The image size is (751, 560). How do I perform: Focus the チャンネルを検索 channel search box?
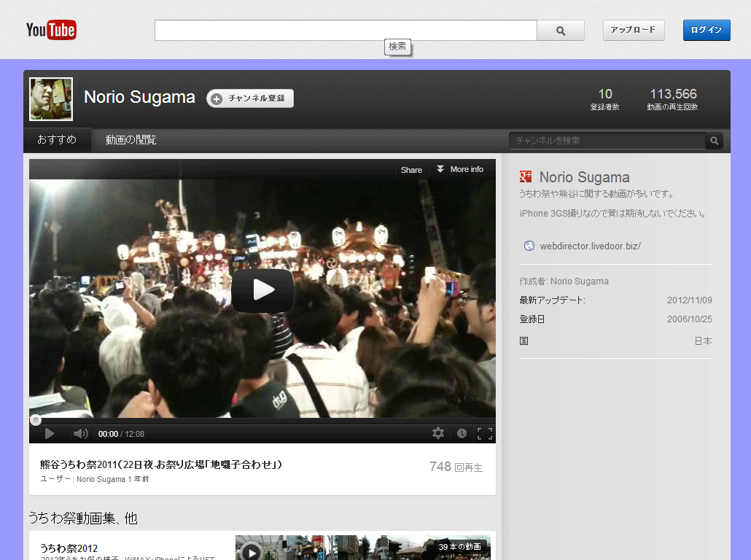(x=607, y=141)
